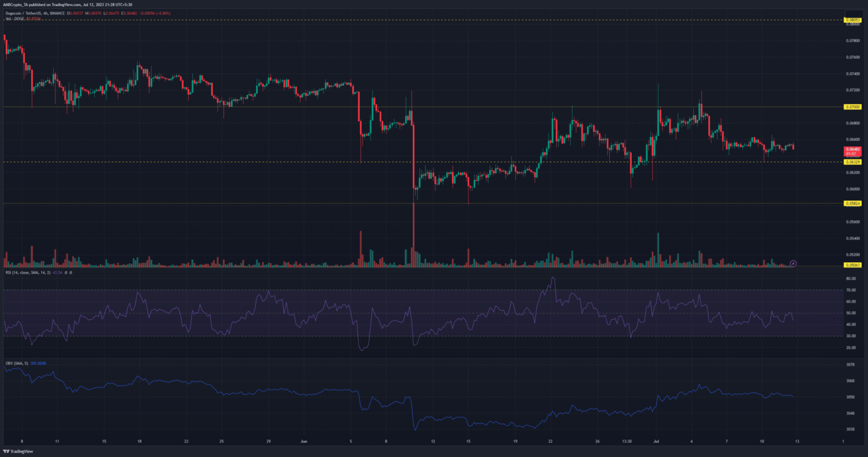Click the 0.07000 yellow price level label
Viewport: 868px width, 457px height.
[852, 107]
